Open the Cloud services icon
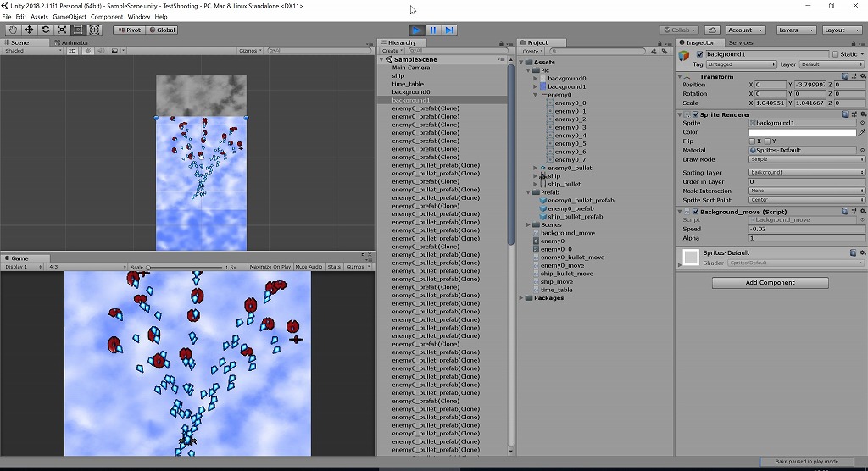 pyautogui.click(x=712, y=30)
